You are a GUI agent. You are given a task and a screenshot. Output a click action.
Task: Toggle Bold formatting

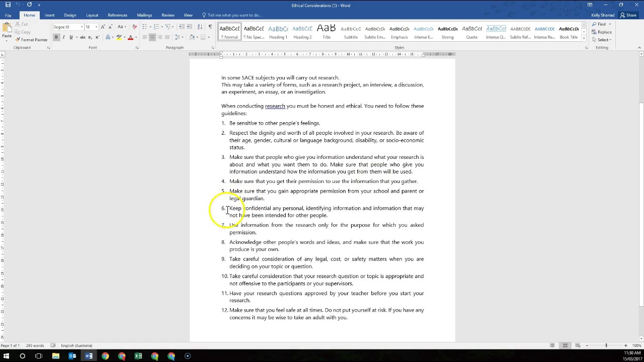pos(56,37)
